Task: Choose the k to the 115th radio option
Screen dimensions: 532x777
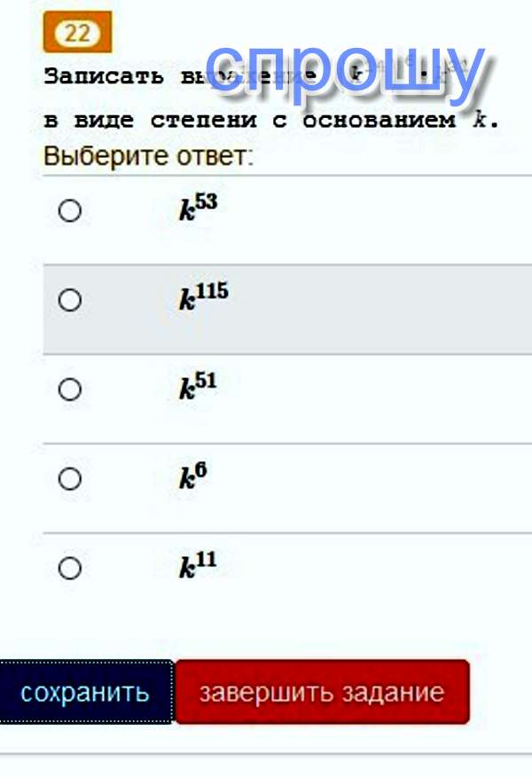Action: pos(70,300)
